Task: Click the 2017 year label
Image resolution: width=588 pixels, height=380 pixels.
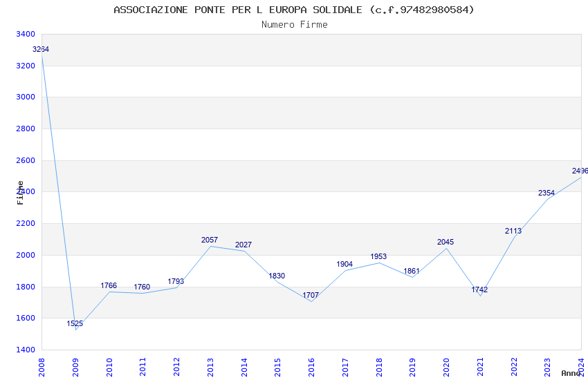Action: pyautogui.click(x=345, y=367)
